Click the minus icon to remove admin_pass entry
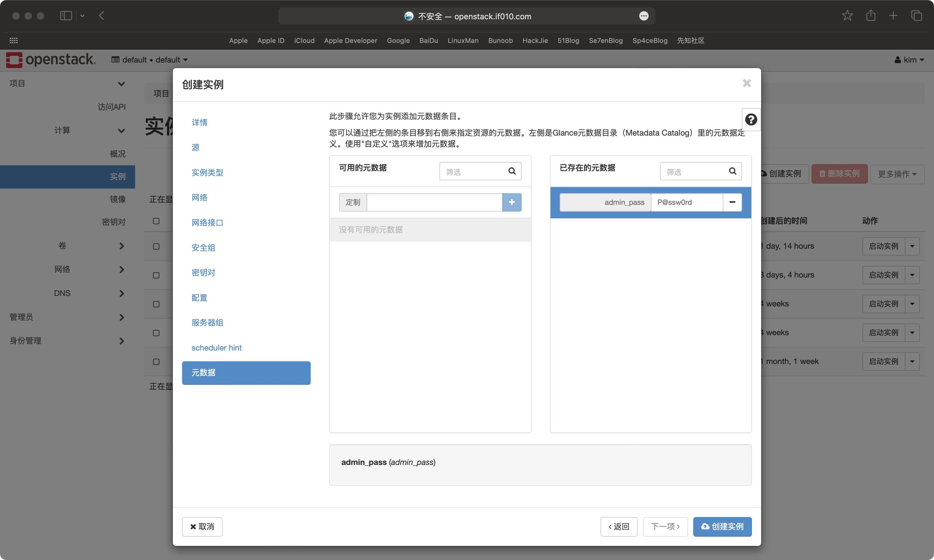The width and height of the screenshot is (934, 560). (732, 202)
